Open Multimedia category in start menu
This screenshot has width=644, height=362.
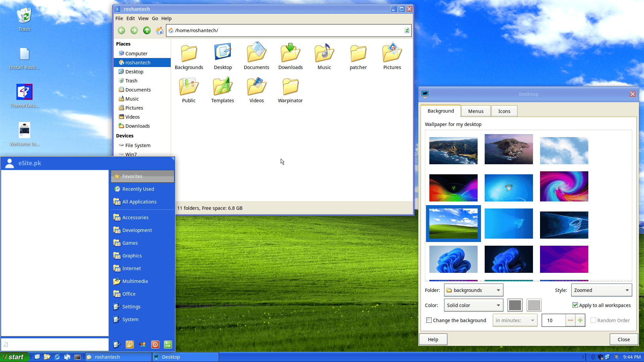point(143,281)
